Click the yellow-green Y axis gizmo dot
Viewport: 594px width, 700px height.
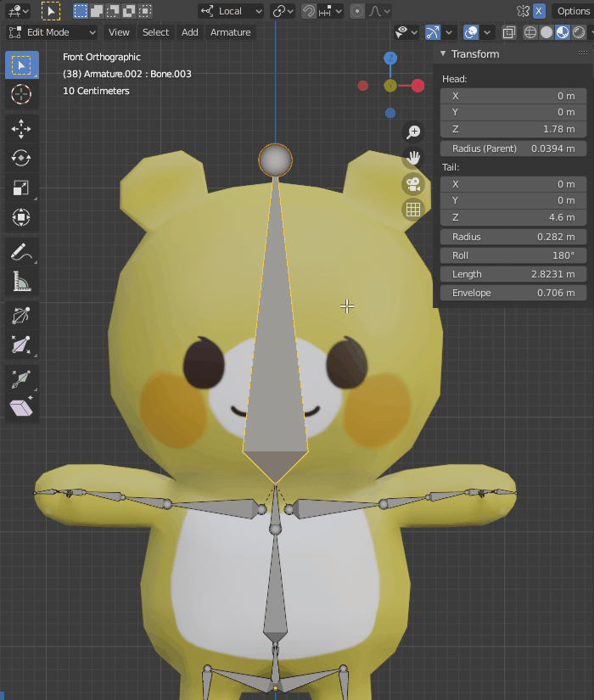[390, 86]
